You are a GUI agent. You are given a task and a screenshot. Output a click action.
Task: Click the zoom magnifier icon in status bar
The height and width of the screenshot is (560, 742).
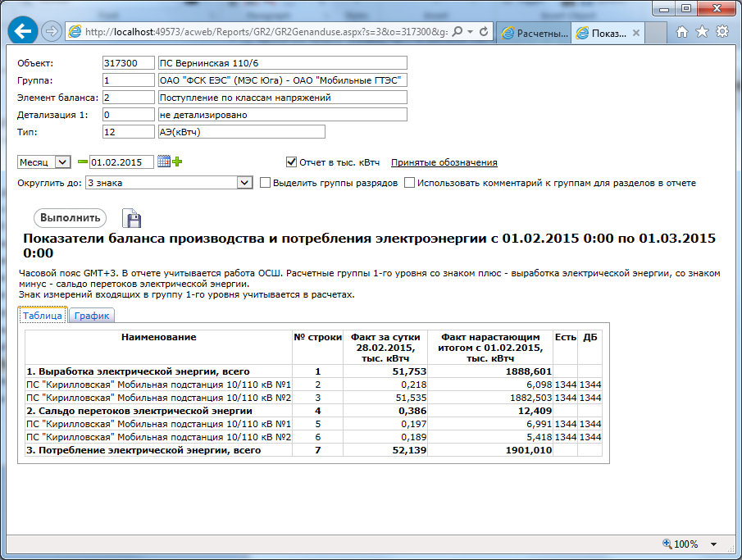pos(667,544)
